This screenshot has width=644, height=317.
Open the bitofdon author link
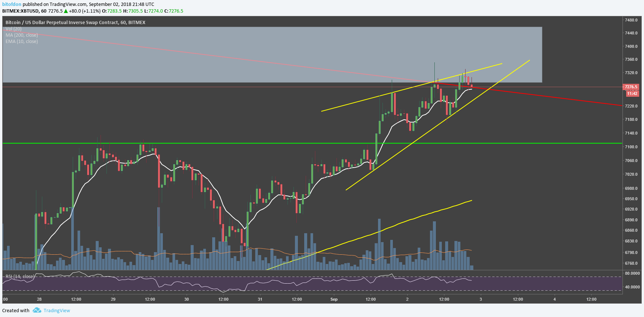click(12, 4)
